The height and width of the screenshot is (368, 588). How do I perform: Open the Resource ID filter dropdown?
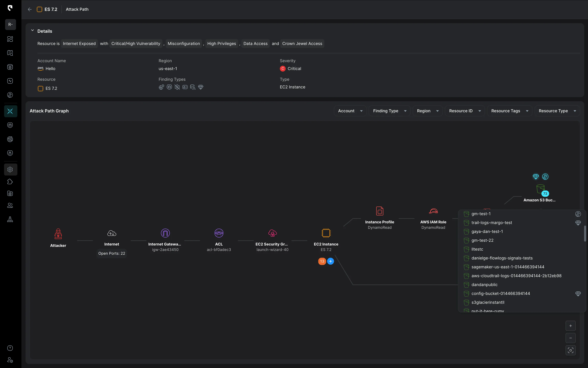point(465,111)
